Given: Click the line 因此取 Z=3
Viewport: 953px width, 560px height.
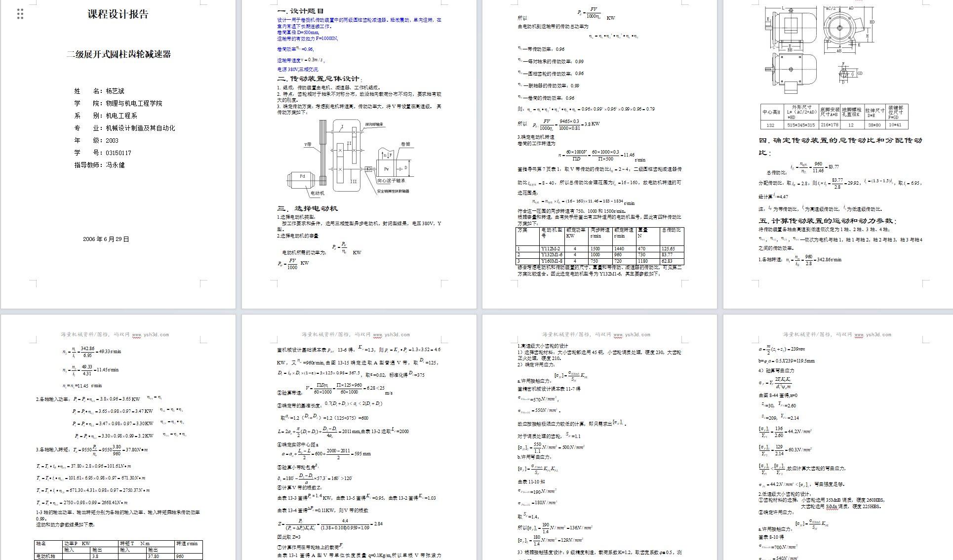Looking at the screenshot, I should (x=289, y=537).
